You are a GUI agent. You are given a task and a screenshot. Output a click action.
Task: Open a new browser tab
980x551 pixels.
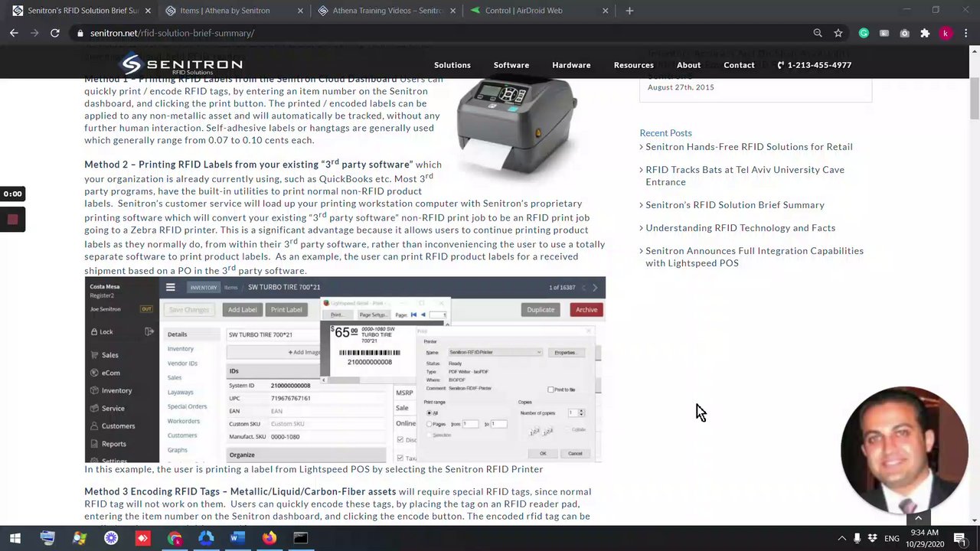629,11
